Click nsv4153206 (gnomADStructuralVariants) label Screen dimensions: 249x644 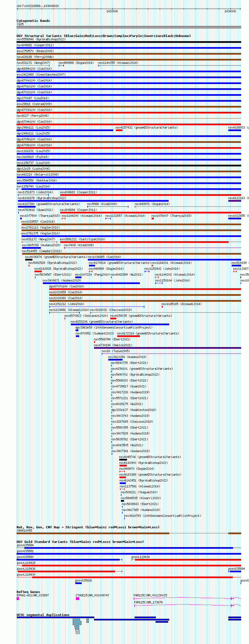click(x=102, y=322)
